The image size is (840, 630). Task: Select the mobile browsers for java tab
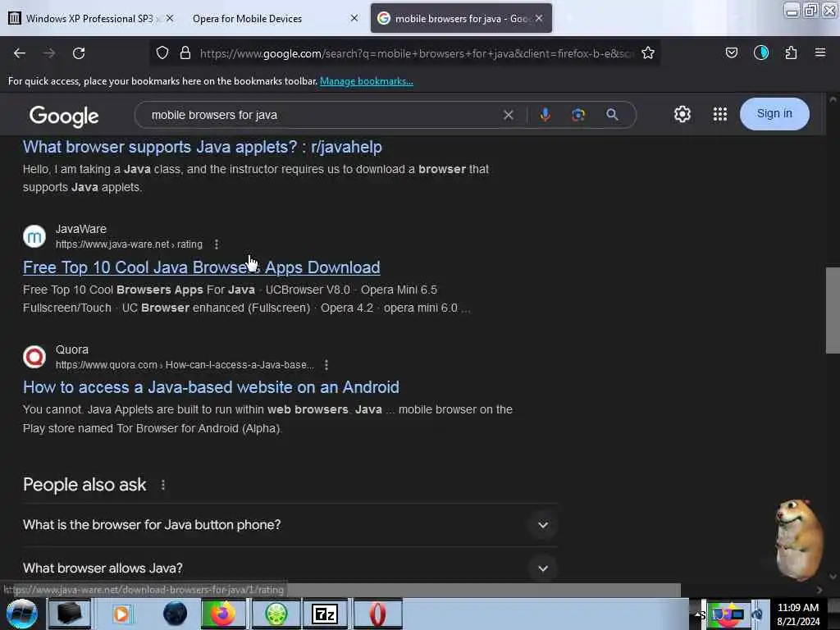tap(461, 18)
